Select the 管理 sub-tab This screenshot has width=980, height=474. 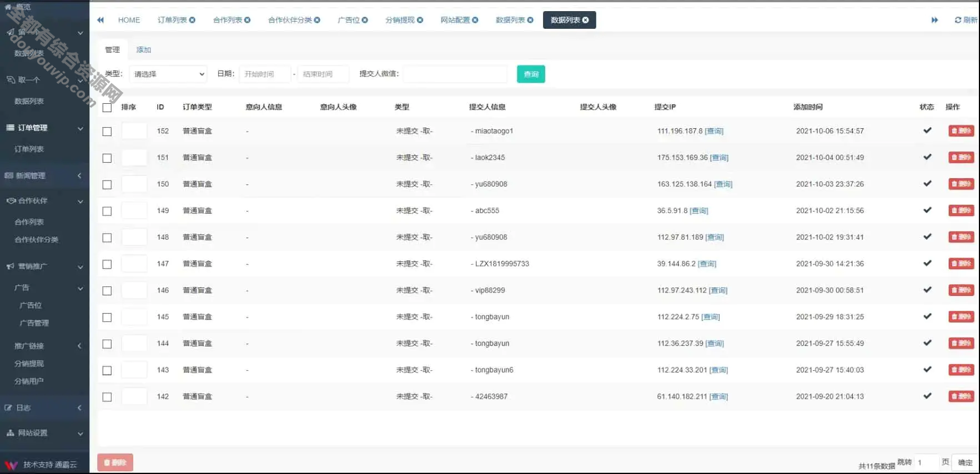click(112, 49)
